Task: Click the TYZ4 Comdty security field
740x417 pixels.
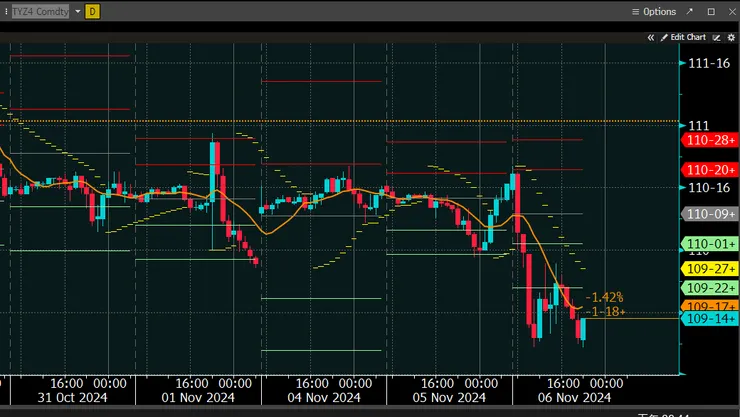Action: (41, 11)
